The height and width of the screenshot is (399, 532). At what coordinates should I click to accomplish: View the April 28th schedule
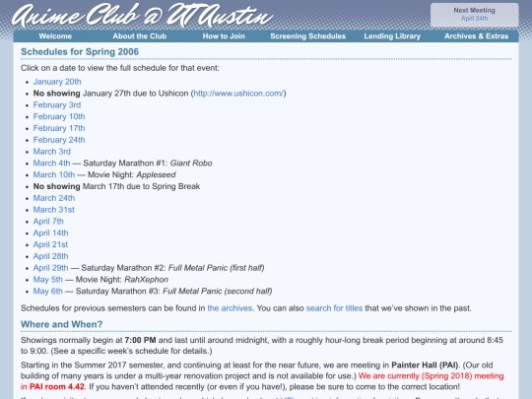click(x=50, y=256)
